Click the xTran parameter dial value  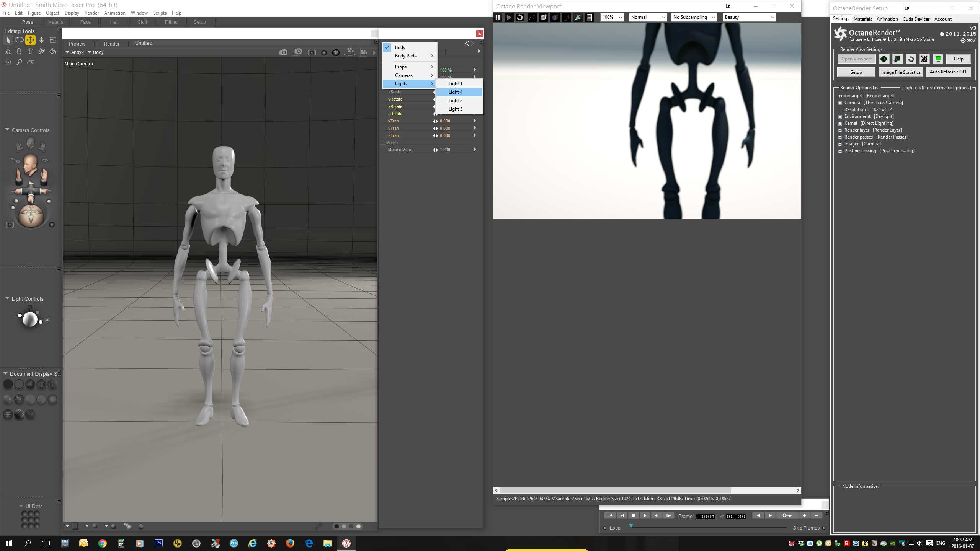(445, 121)
